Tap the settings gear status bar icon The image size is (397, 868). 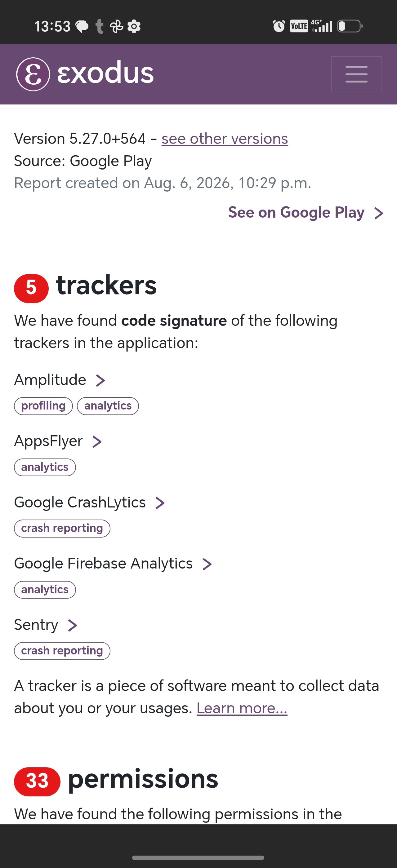pos(134,26)
